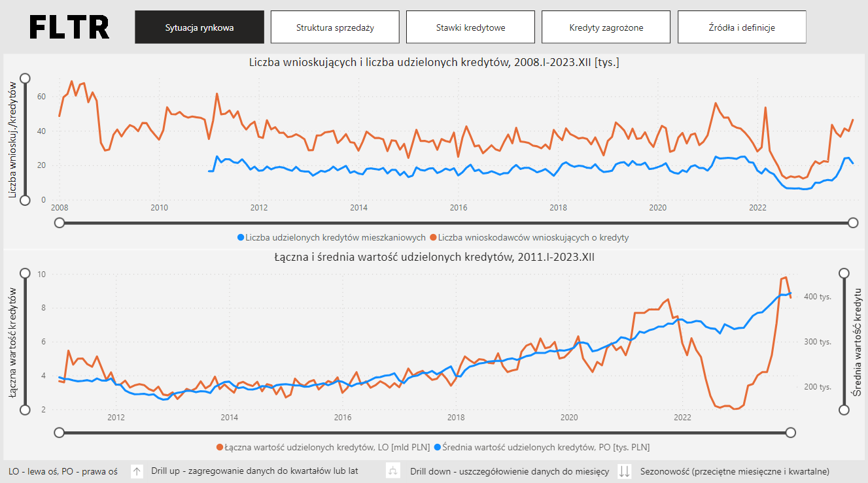Screen dimensions: 868x483
Task: Go to Kredyty zagrożone page
Action: 606,27
